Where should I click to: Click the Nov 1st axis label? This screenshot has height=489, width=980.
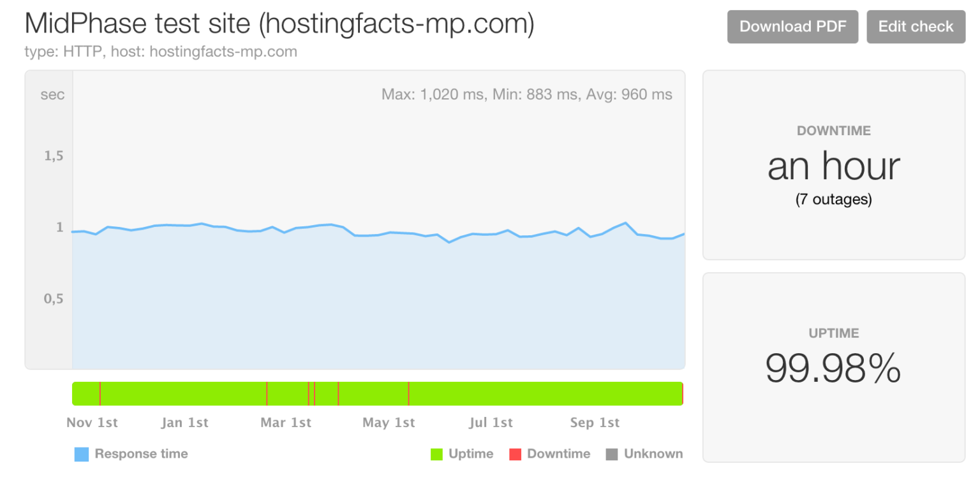tap(93, 423)
